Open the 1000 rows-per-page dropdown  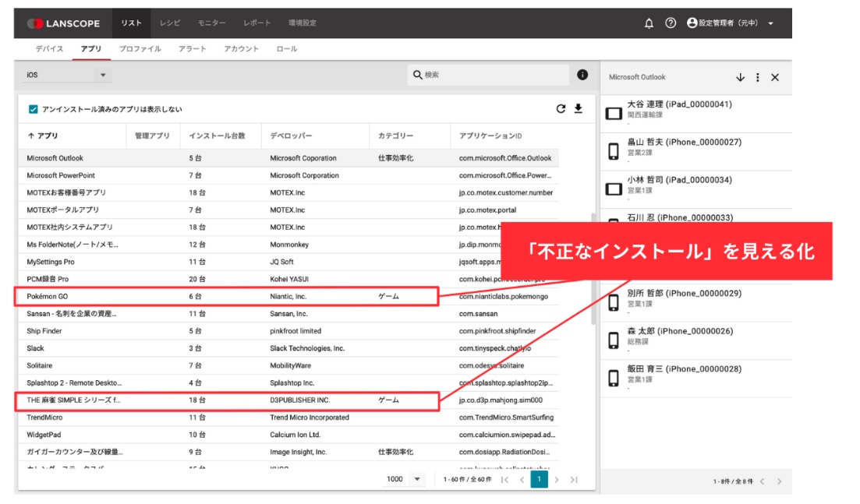coord(405,479)
